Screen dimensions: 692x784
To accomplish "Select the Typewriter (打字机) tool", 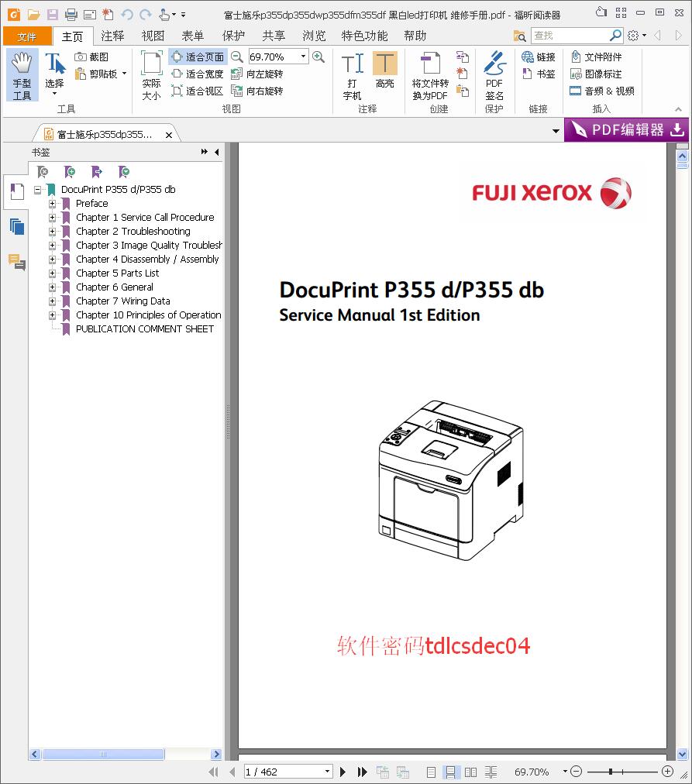I will [353, 75].
